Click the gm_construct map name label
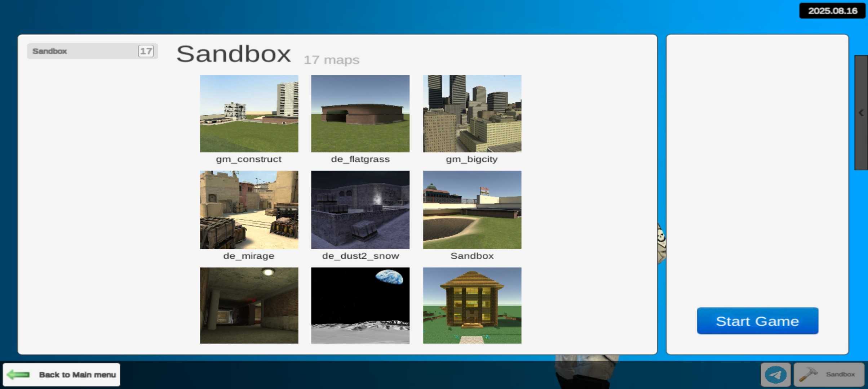Viewport: 868px width, 389px height. click(x=249, y=159)
